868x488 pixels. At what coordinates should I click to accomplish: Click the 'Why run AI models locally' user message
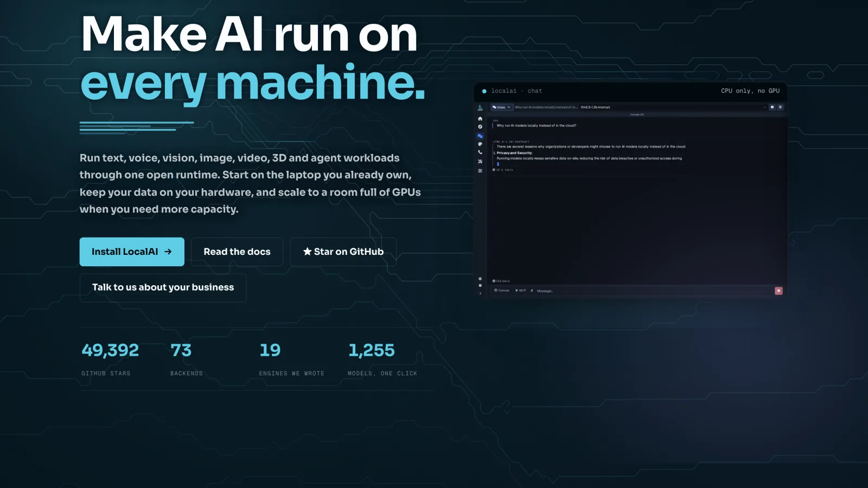537,125
